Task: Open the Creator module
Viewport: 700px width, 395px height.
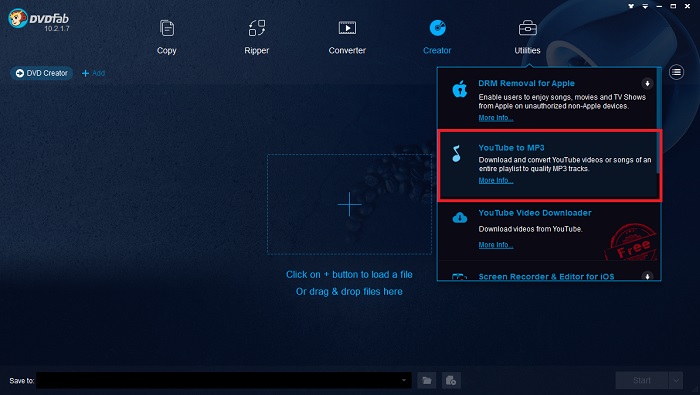Action: click(x=437, y=37)
